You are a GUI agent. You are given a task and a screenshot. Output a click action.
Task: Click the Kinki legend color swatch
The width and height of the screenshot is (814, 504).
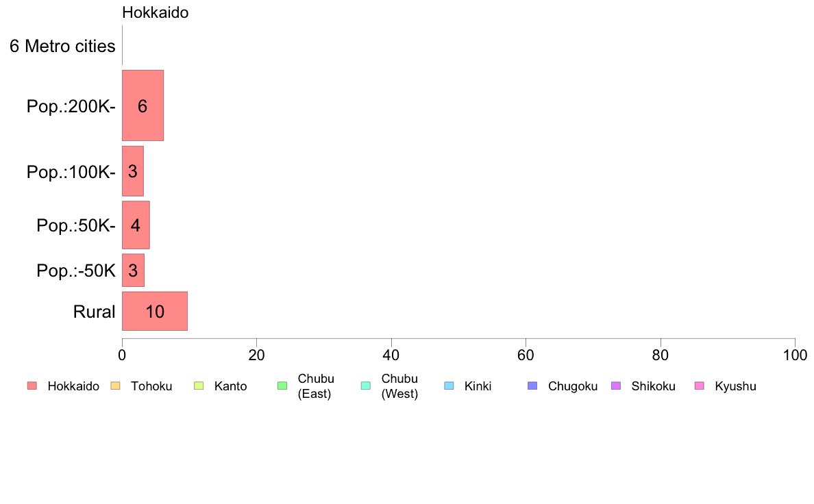(x=449, y=386)
